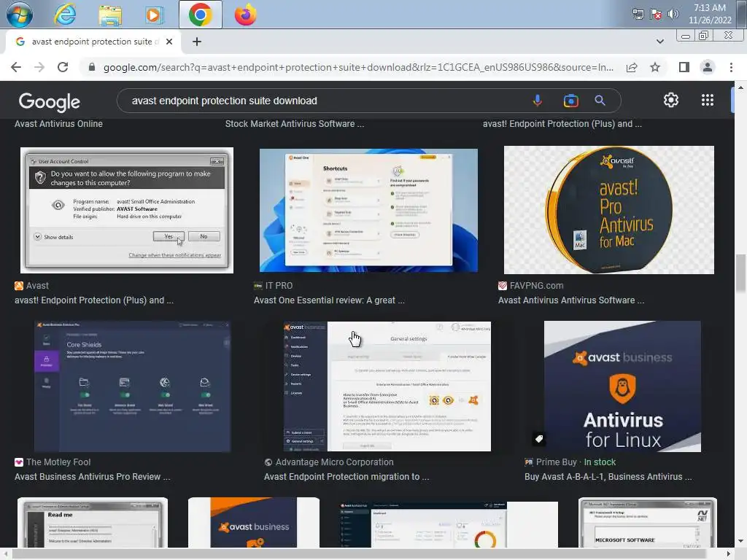
Task: Open 'Stock Market Antivirus Software' result link
Action: (x=295, y=124)
